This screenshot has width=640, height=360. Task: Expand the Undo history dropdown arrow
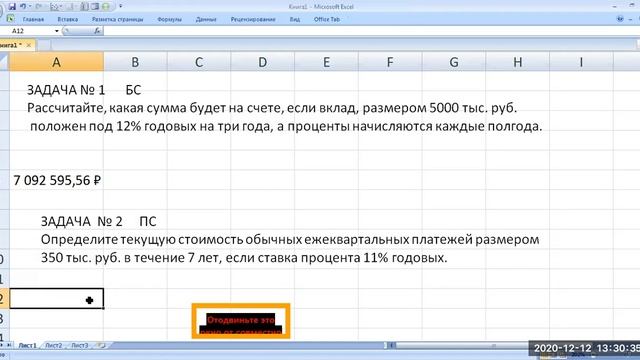coord(30,7)
